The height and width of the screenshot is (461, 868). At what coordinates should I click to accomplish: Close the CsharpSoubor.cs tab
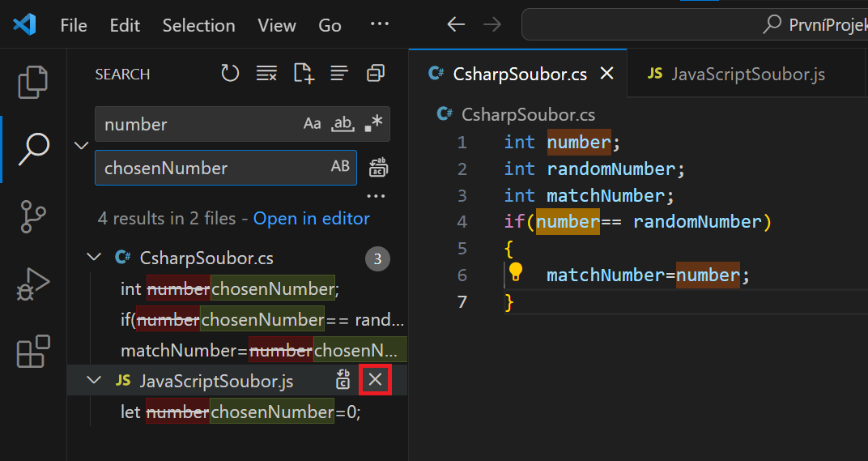point(606,73)
